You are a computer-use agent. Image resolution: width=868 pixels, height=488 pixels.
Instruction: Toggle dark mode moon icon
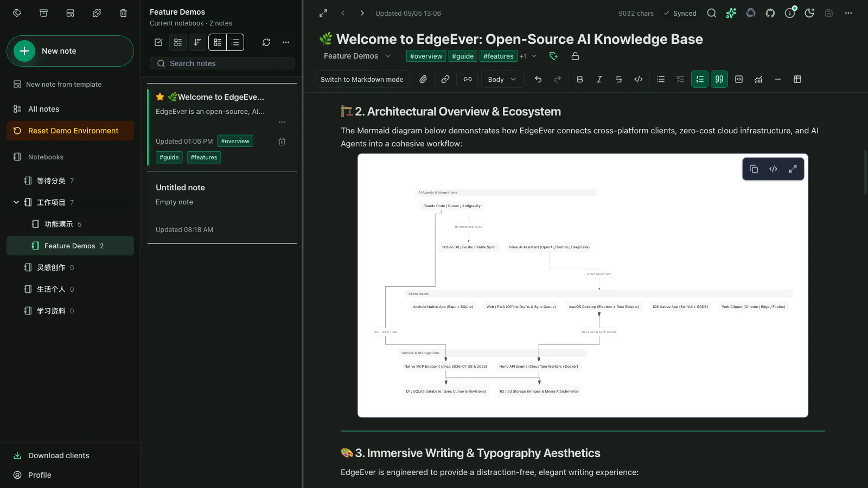coord(809,13)
